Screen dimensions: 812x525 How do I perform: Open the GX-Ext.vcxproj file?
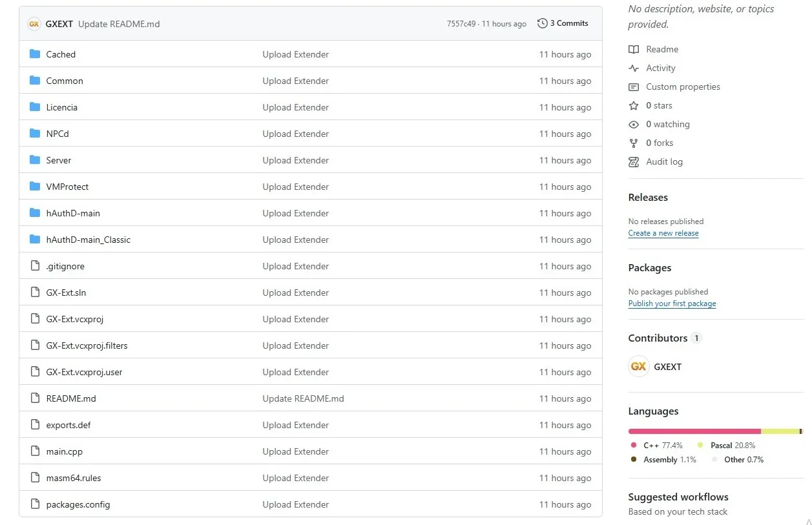tap(75, 319)
